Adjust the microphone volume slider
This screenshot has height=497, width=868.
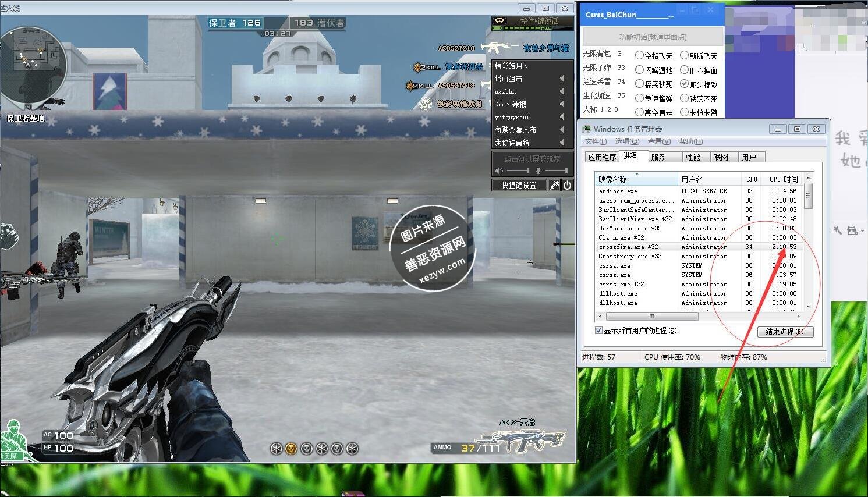[x=556, y=171]
